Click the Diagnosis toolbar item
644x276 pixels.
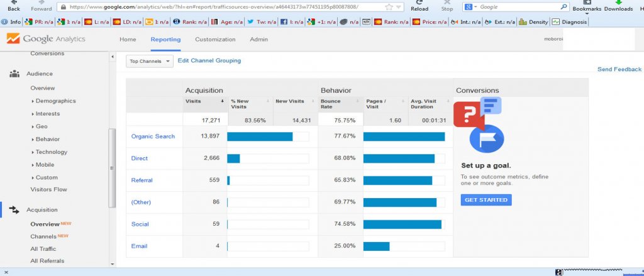[x=569, y=22]
